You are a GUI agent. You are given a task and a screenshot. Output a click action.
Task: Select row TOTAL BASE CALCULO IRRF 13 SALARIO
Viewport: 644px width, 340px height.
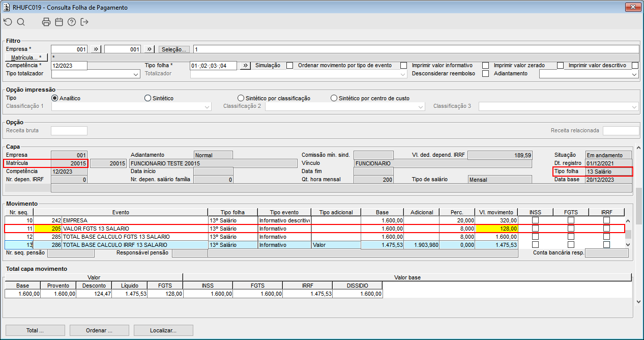pos(314,245)
